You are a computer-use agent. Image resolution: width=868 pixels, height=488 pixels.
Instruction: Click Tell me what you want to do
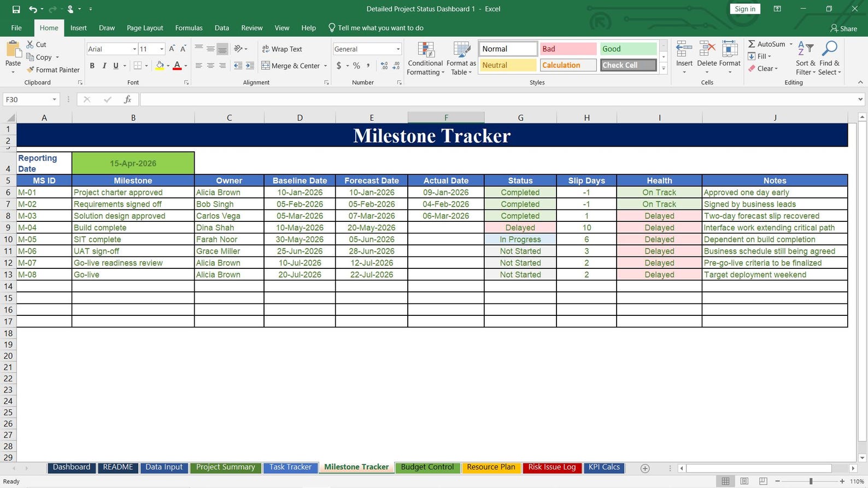click(x=376, y=28)
